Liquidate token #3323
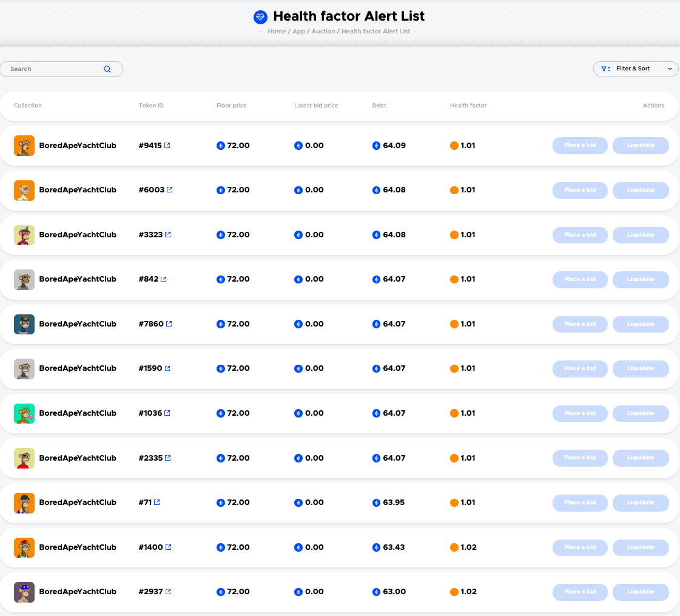The height and width of the screenshot is (616, 680). coord(640,235)
